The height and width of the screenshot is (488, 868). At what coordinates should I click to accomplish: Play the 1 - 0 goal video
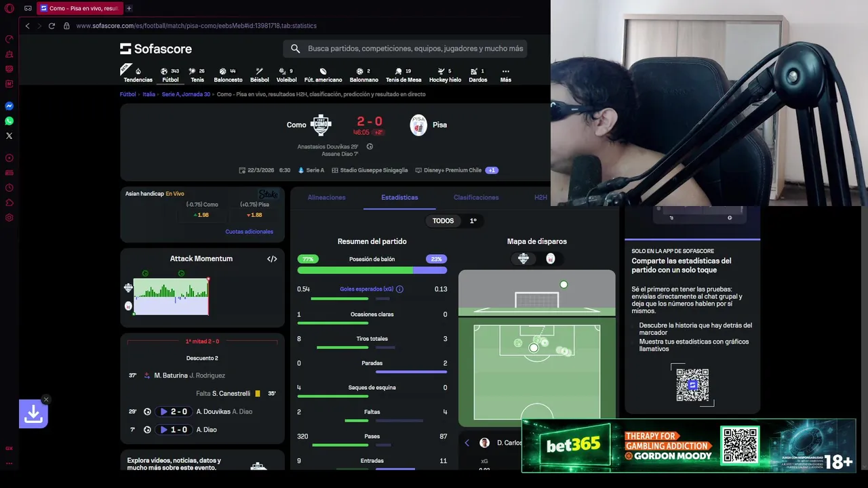[x=172, y=430]
